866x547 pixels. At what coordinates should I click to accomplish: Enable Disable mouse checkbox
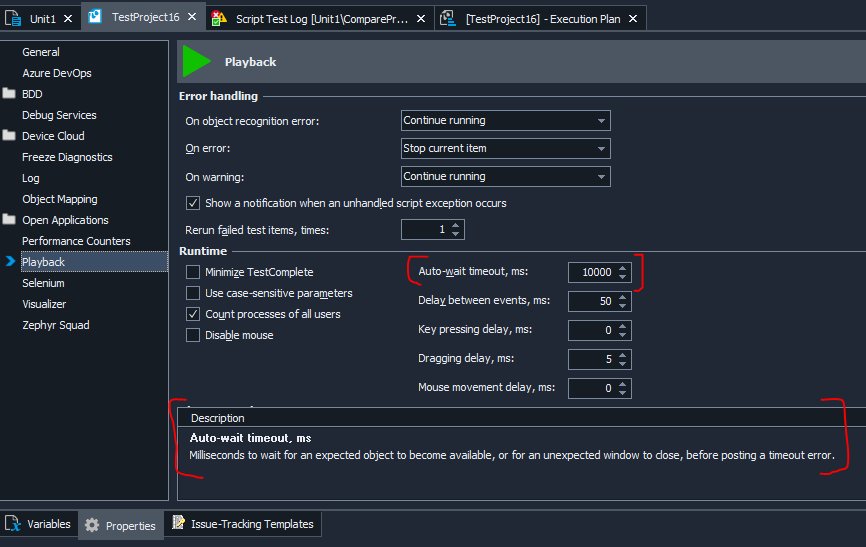193,335
